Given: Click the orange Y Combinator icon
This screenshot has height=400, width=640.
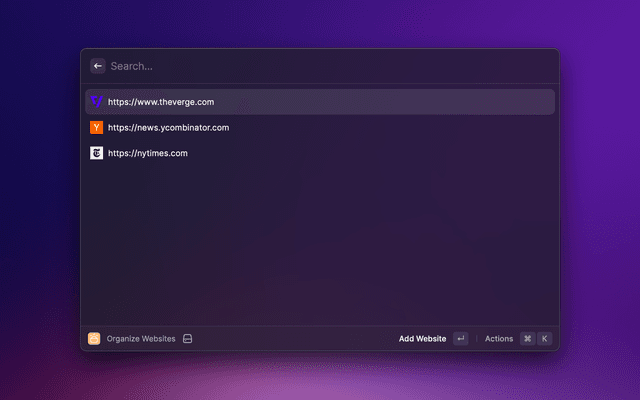Looking at the screenshot, I should (96, 128).
